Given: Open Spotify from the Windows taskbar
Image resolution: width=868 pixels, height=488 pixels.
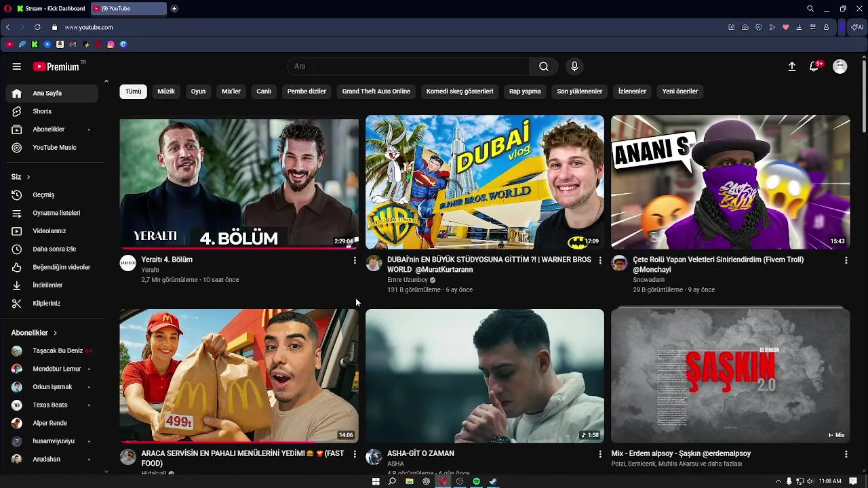Looking at the screenshot, I should click(x=476, y=481).
